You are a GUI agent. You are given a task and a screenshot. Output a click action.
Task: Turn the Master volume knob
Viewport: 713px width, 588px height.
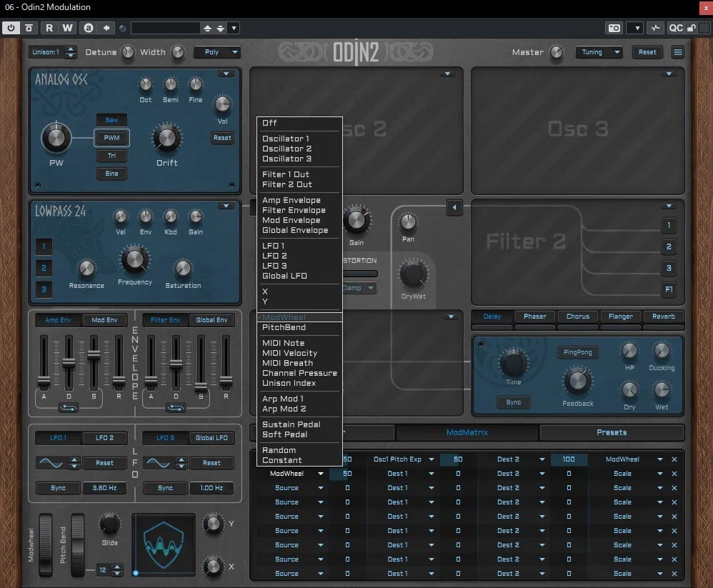[x=557, y=52]
